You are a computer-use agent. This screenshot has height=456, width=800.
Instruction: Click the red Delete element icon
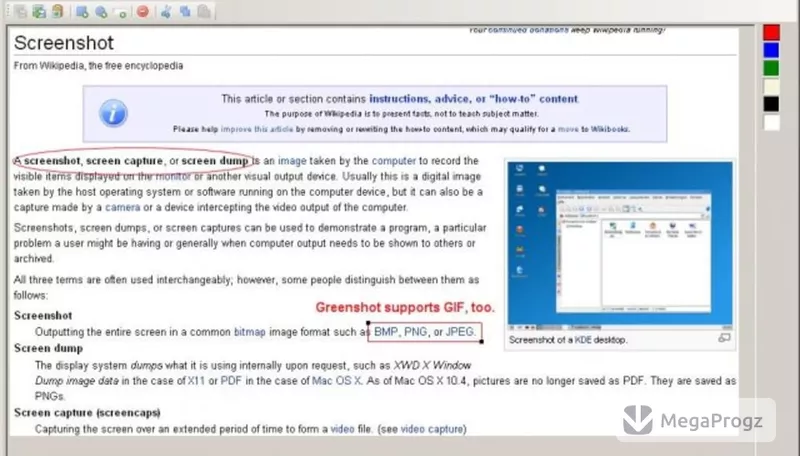[x=143, y=11]
